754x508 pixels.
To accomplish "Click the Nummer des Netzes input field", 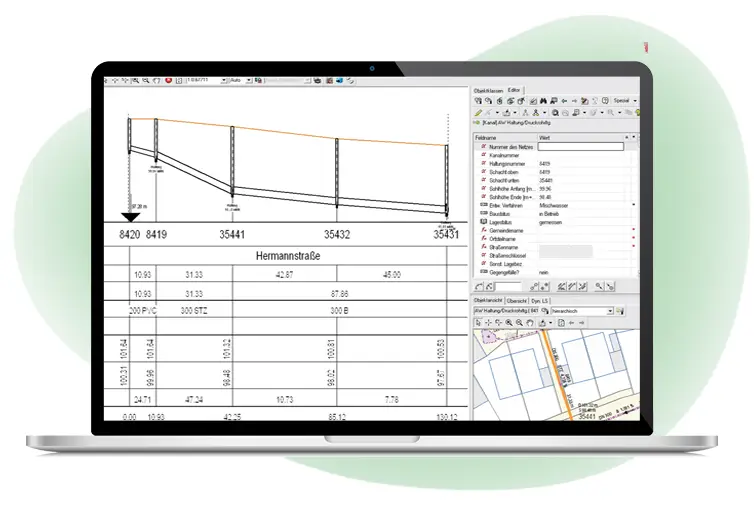I will tap(580, 146).
